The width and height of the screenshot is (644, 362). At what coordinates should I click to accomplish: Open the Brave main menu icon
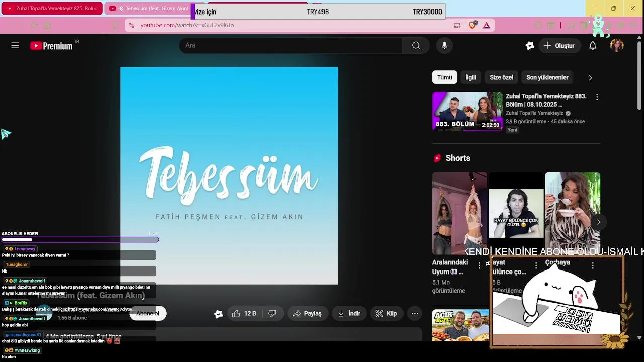click(x=632, y=25)
